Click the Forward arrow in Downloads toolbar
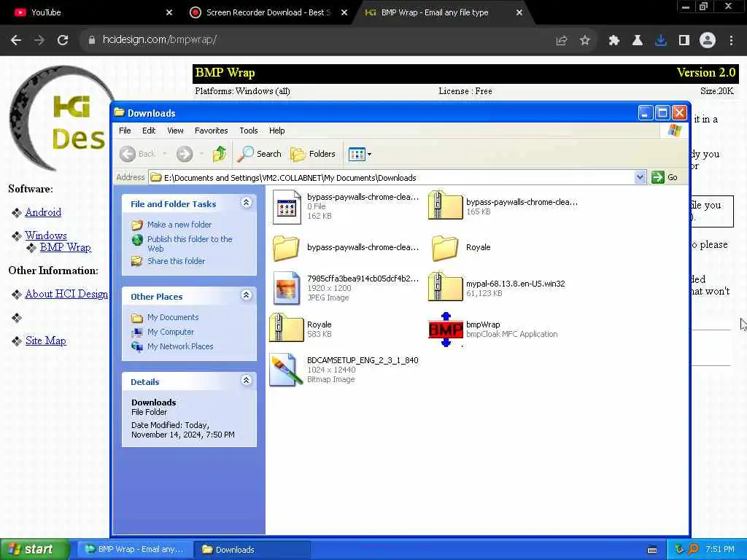747x560 pixels. [x=185, y=154]
